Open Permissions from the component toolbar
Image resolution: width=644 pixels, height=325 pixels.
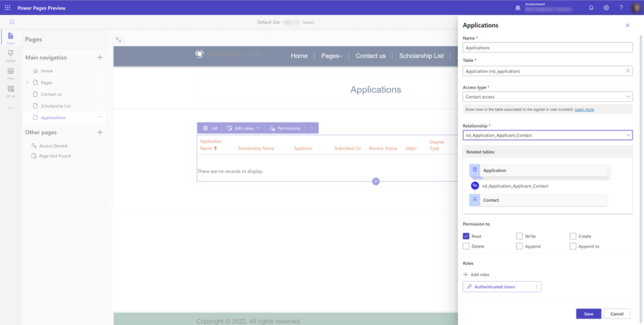point(285,128)
